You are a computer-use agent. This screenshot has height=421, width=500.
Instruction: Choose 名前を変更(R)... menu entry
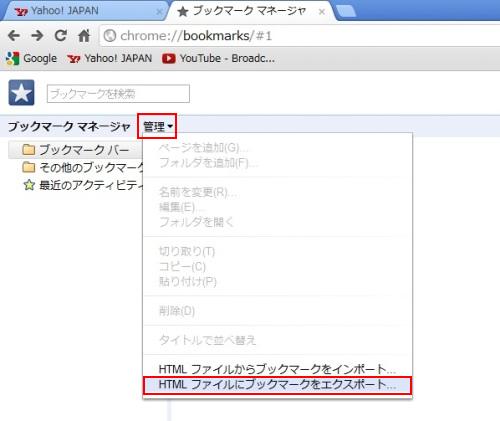coord(278,192)
